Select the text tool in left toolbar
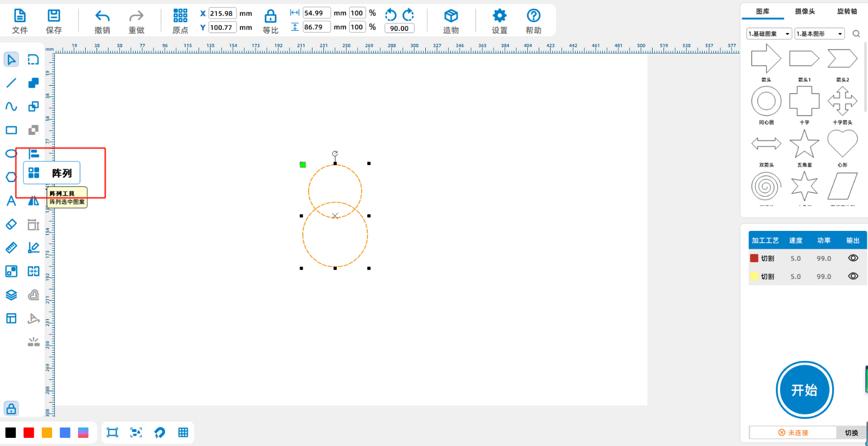The width and height of the screenshot is (868, 446). [11, 201]
